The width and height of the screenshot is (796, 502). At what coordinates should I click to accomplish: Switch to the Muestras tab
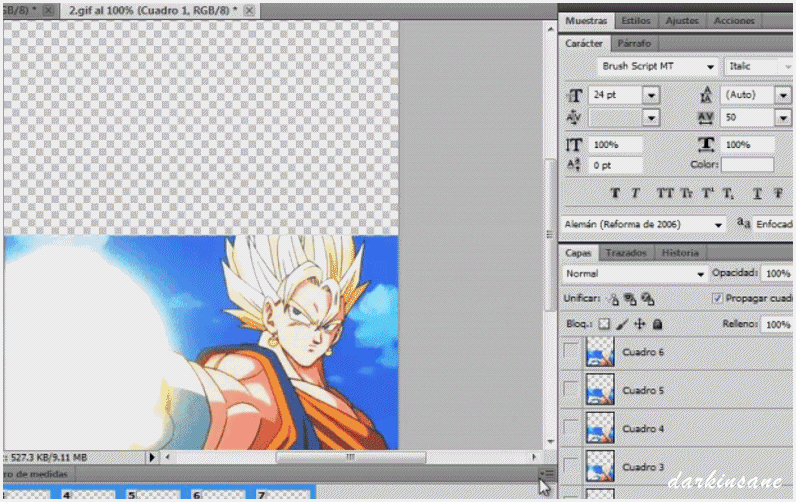[586, 21]
